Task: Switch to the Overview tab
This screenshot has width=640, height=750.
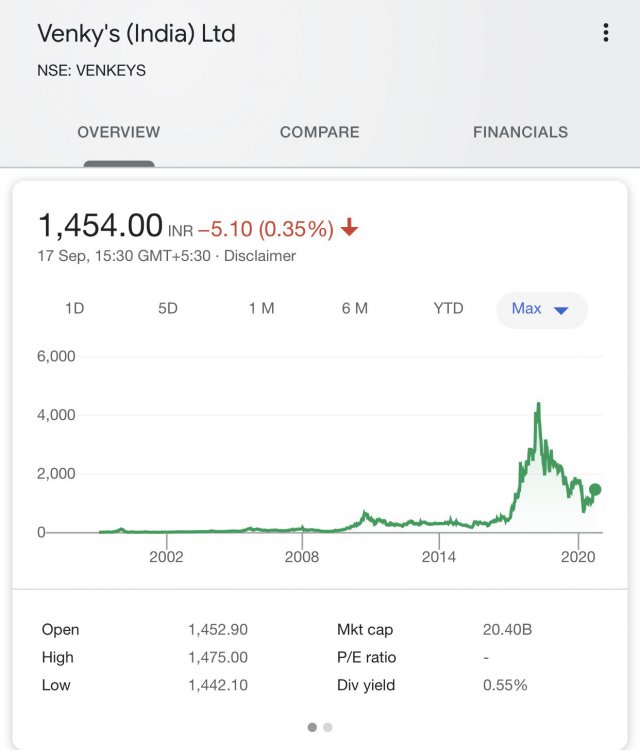Action: click(119, 132)
